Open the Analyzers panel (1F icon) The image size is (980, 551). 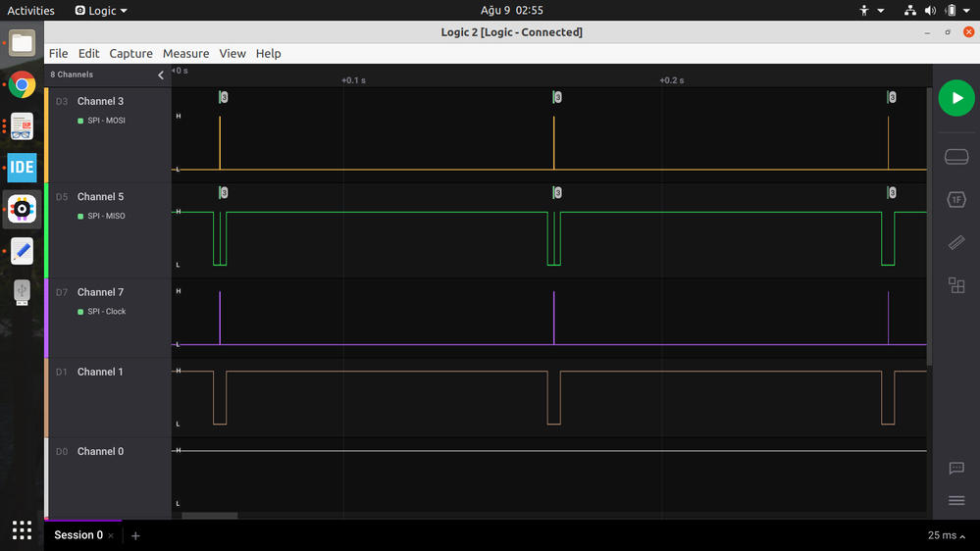point(956,199)
